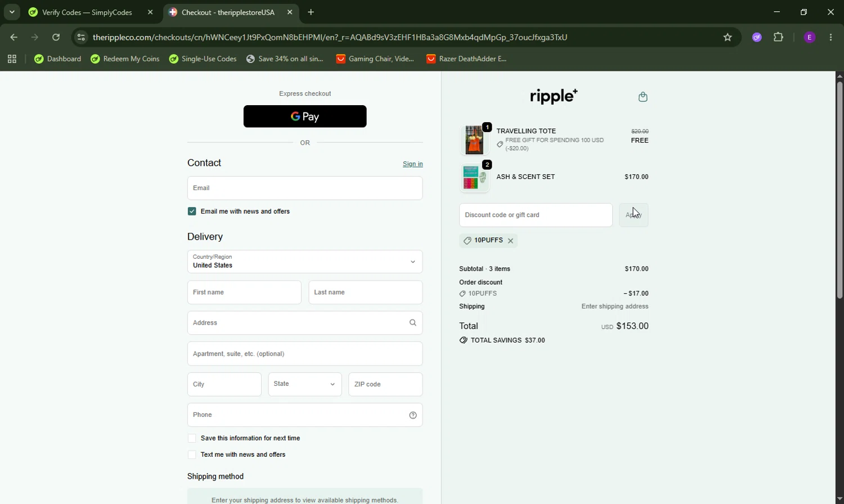This screenshot has width=844, height=504.
Task: Pay with the Google Pay button
Action: pyautogui.click(x=305, y=116)
